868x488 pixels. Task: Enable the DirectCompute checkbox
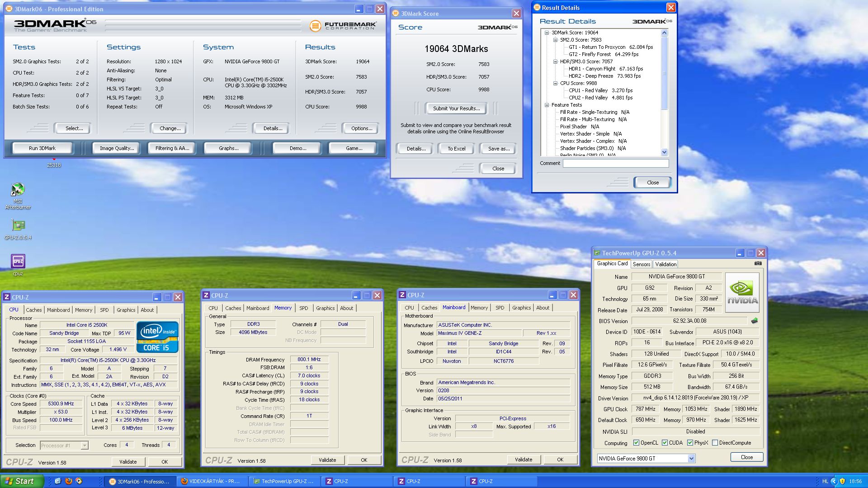pos(715,443)
